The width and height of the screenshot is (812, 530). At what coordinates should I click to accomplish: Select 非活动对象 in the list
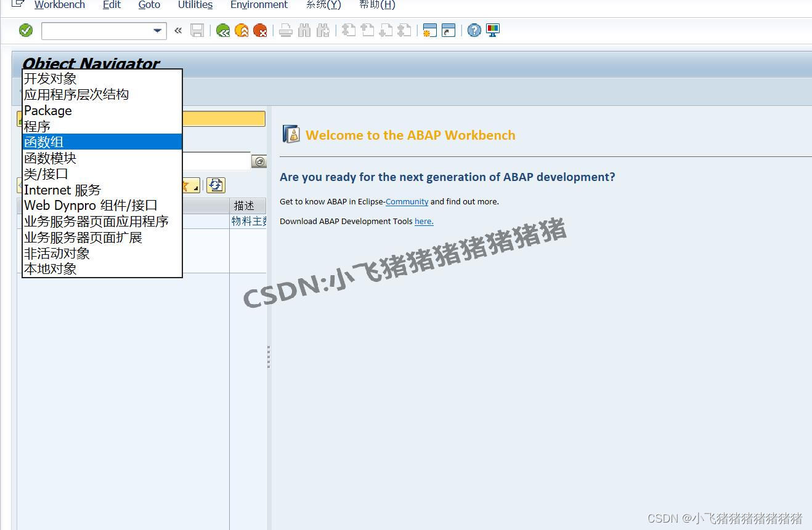pos(102,254)
